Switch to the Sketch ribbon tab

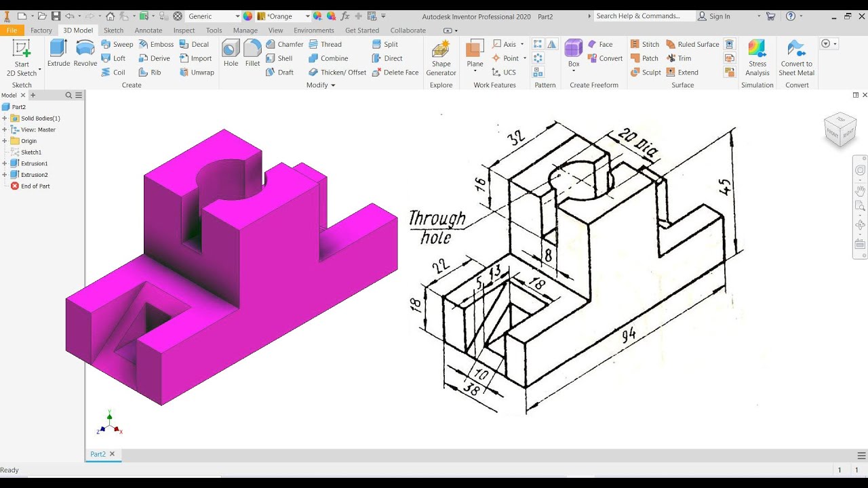pyautogui.click(x=113, y=30)
